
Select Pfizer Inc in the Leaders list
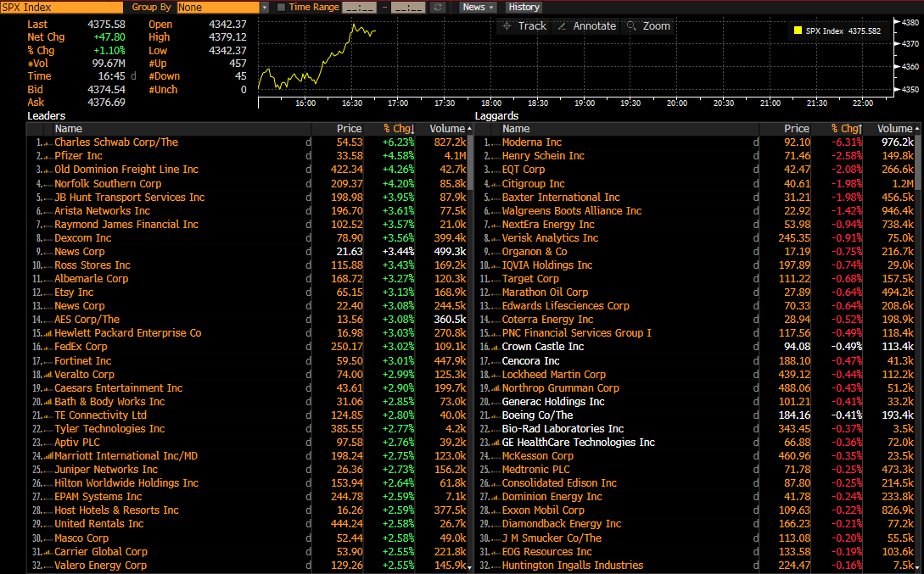pos(78,156)
